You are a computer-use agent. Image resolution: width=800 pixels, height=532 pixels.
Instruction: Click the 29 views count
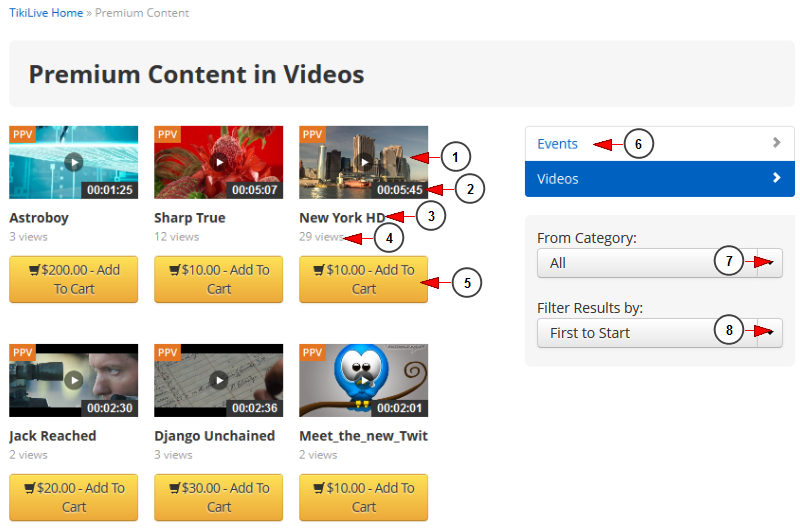[x=321, y=237]
